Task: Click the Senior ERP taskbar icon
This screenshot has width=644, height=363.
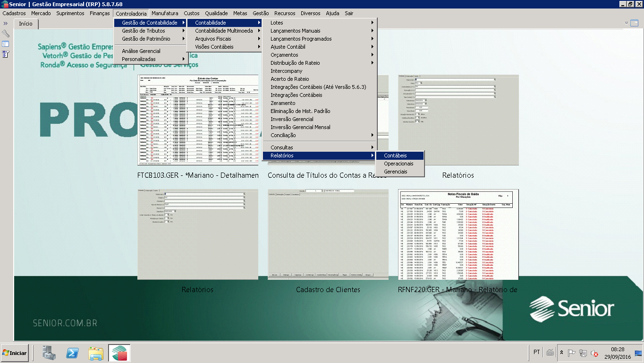Action: click(x=119, y=353)
